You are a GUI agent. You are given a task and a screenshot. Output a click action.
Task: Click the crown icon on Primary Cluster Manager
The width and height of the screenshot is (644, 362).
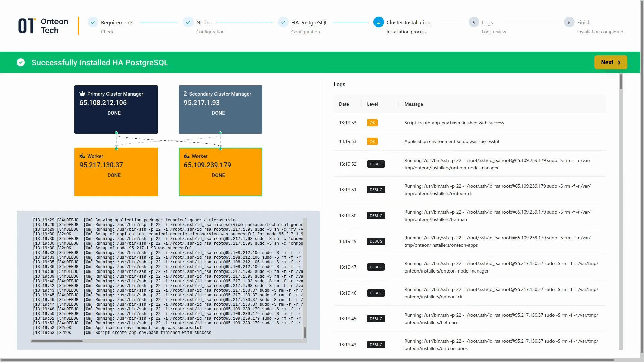(82, 94)
